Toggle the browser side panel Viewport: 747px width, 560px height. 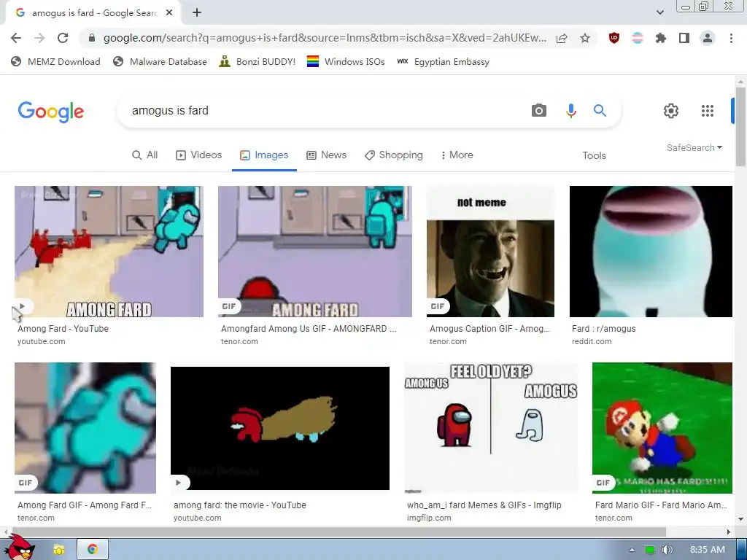(684, 38)
